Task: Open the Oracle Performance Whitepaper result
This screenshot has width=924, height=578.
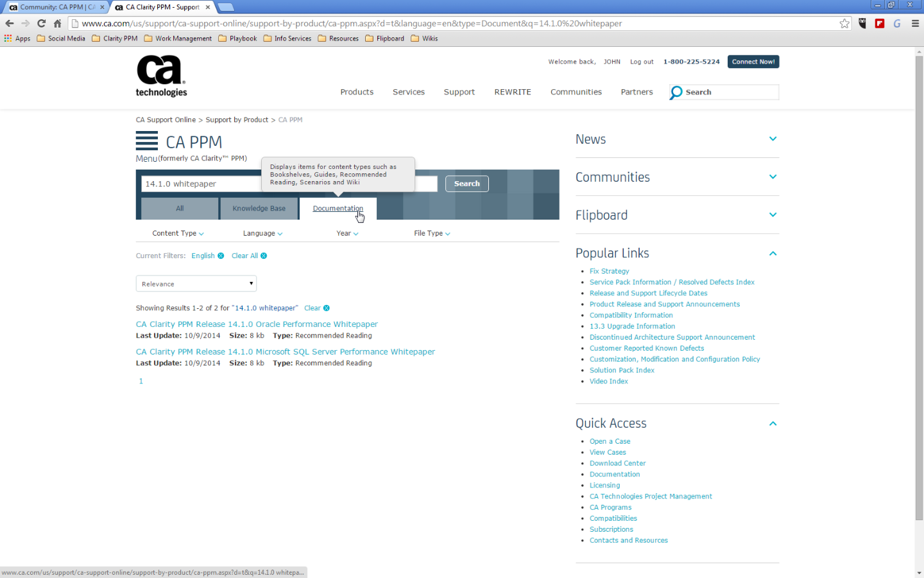Action: coord(257,324)
